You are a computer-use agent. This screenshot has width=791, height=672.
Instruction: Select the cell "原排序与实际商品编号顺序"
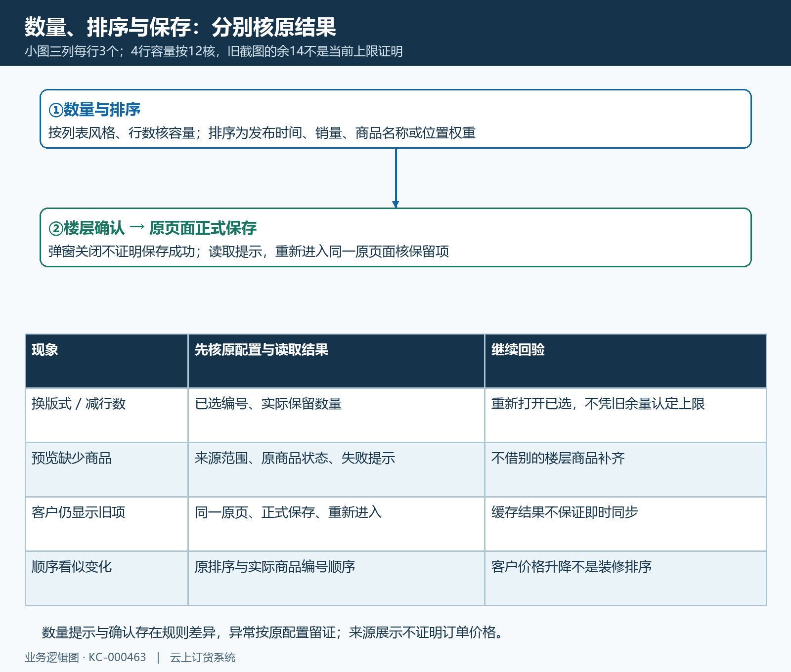(x=336, y=579)
